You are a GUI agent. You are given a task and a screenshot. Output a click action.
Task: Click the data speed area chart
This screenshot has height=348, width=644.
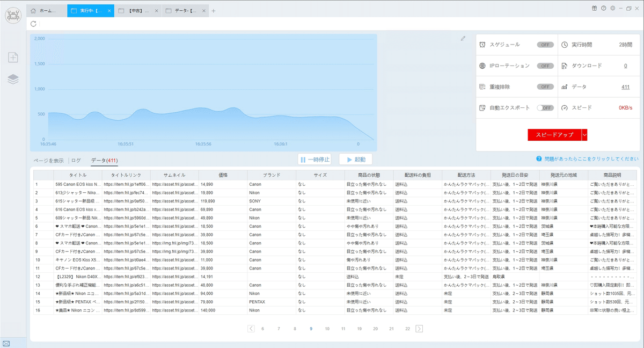203,93
